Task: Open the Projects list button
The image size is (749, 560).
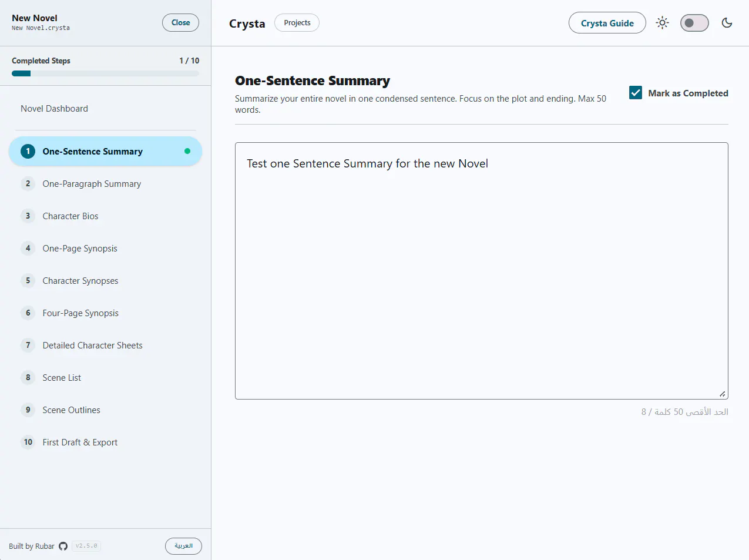Action: (297, 23)
